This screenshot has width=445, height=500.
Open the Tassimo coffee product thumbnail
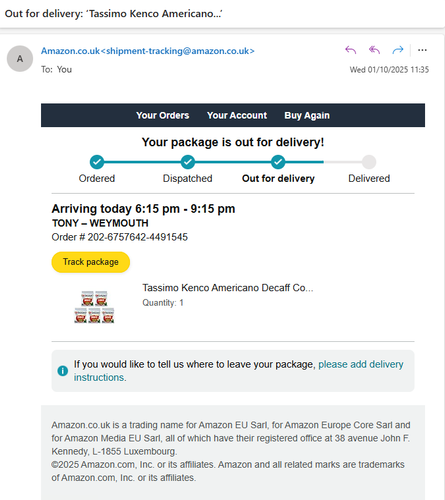(94, 307)
